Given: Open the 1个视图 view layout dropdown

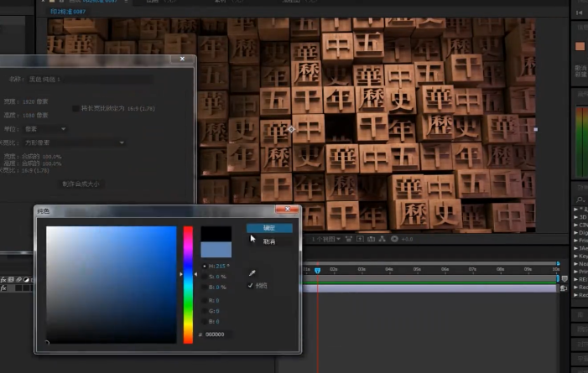Looking at the screenshot, I should click(x=326, y=239).
